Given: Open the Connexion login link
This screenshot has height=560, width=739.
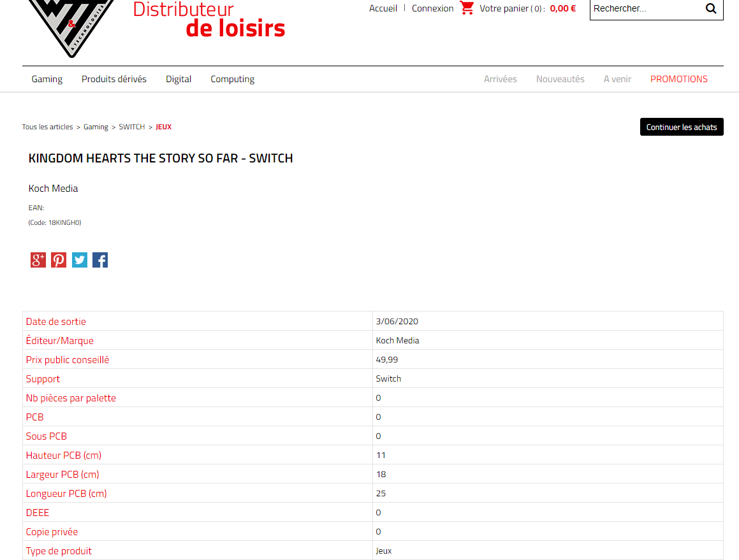Looking at the screenshot, I should pos(433,8).
